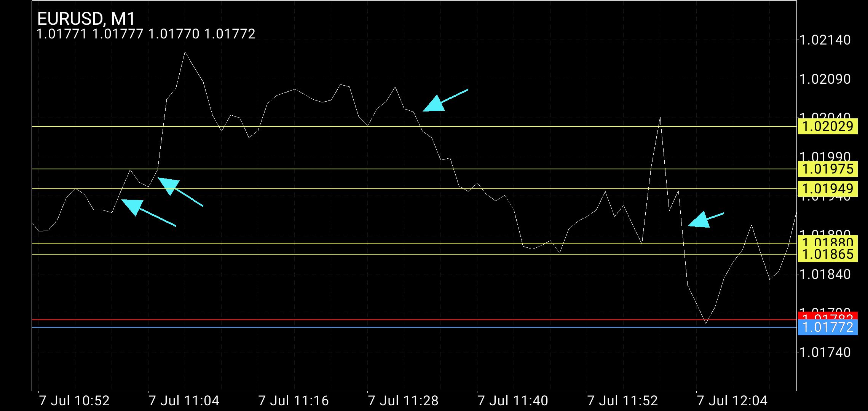Tap the 1.01840 price axis label
868x411 pixels.
click(x=825, y=274)
